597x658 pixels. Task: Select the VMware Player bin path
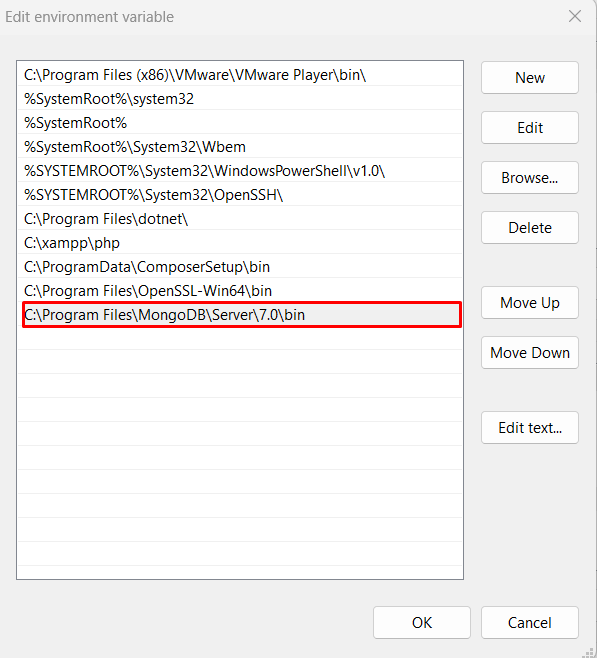pyautogui.click(x=240, y=75)
